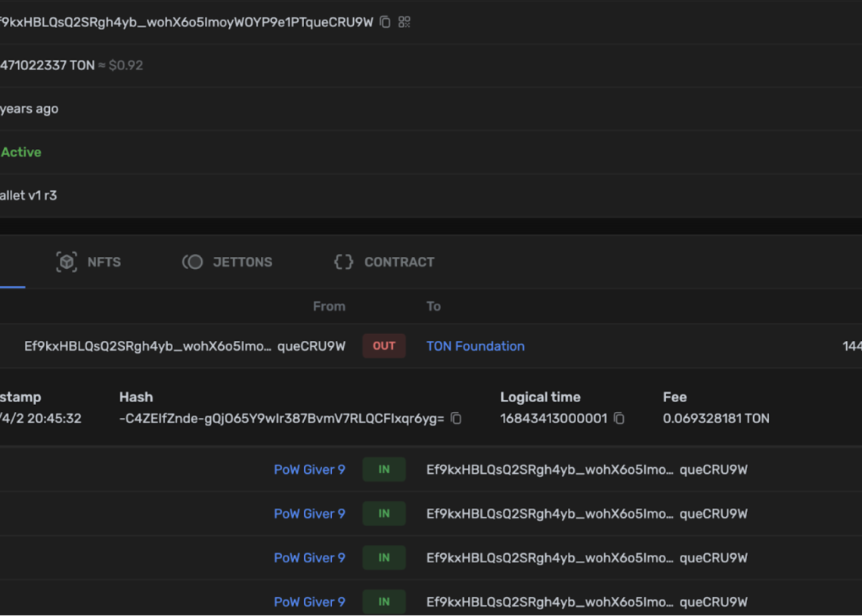Screen dimensions: 862x616
Task: Click the Contract curly braces icon
Action: [343, 262]
